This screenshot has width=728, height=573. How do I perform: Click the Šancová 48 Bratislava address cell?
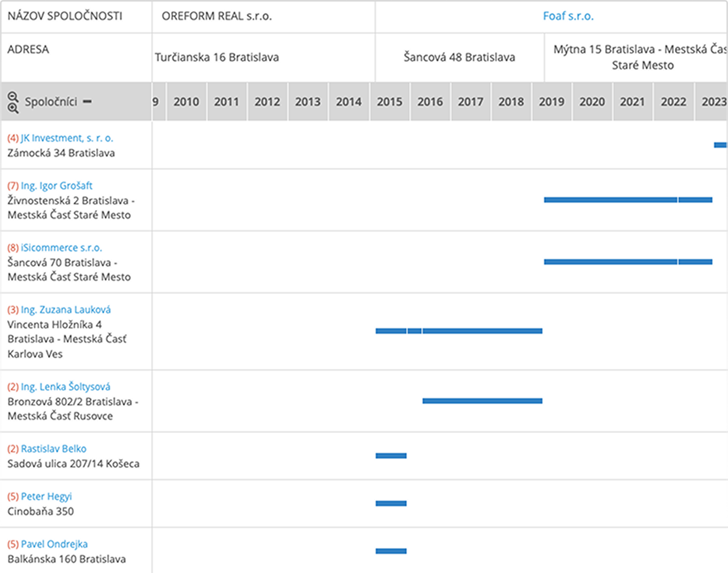click(x=459, y=57)
